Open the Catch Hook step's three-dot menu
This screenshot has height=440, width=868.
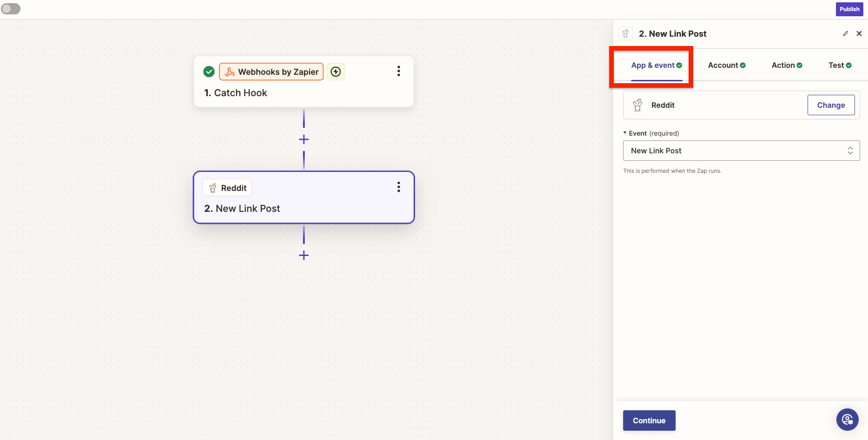click(x=398, y=71)
